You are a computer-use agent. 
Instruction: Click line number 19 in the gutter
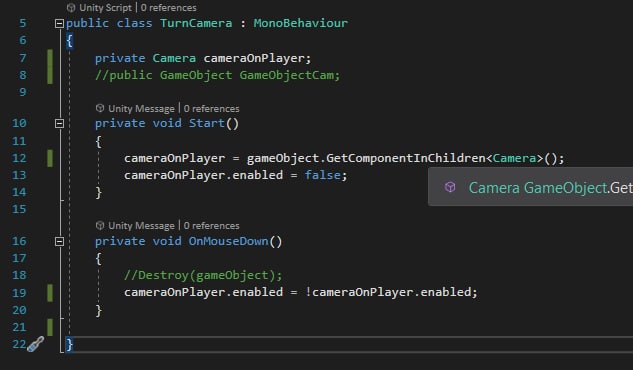[x=19, y=293]
